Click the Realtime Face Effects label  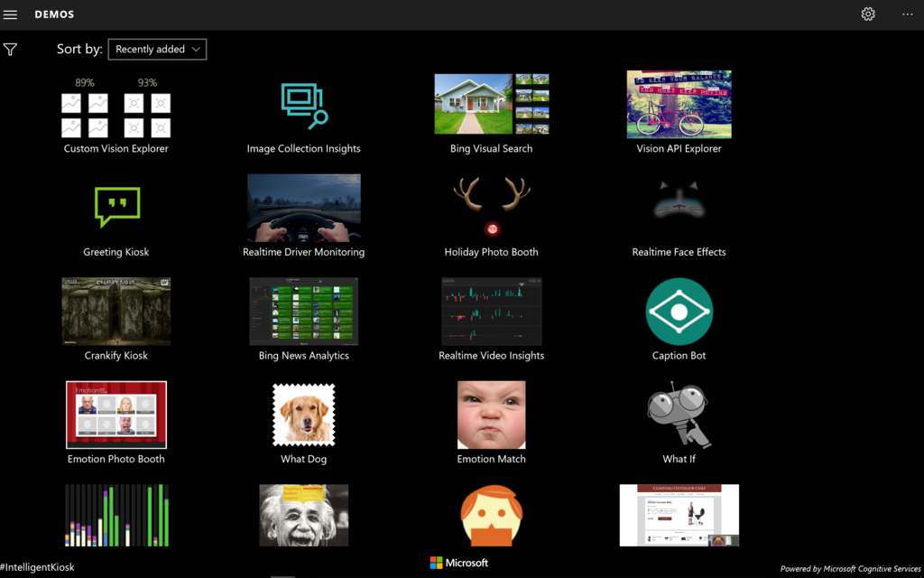679,252
